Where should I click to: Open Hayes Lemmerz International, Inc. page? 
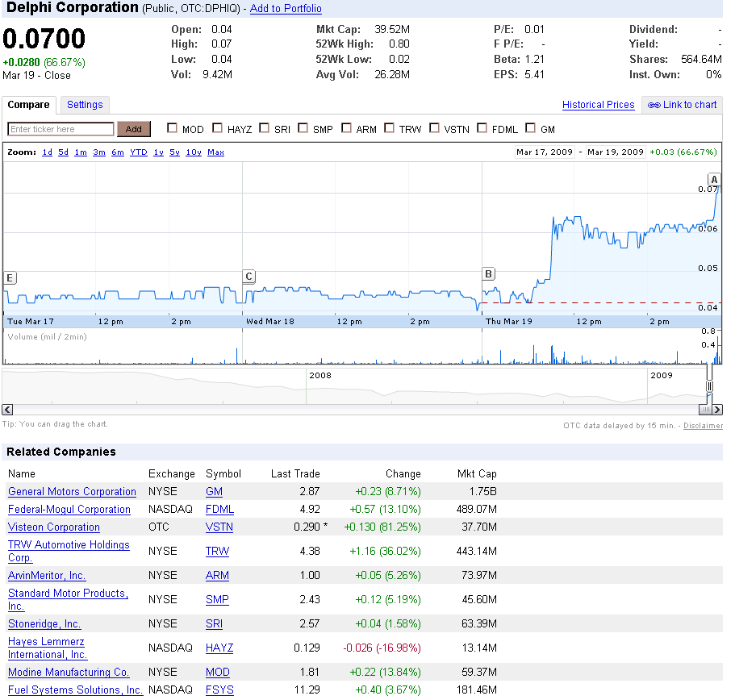point(48,648)
